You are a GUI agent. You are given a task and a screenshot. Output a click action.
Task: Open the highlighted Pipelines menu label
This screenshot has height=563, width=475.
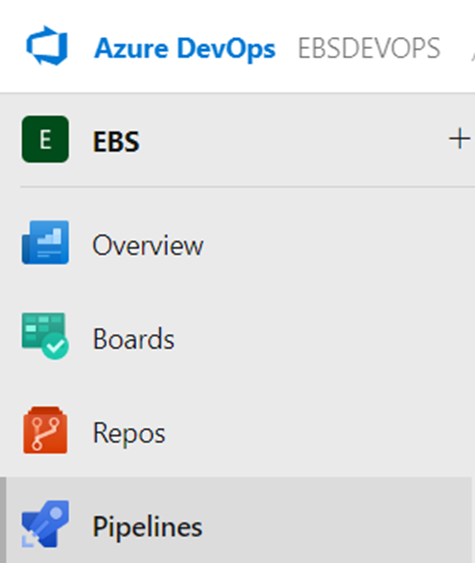click(148, 527)
